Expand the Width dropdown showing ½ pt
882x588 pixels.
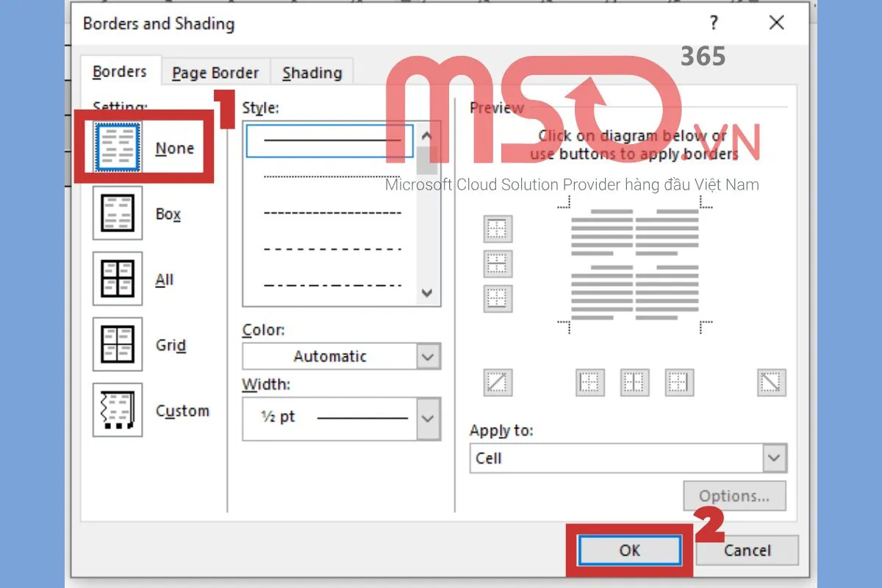pos(428,418)
